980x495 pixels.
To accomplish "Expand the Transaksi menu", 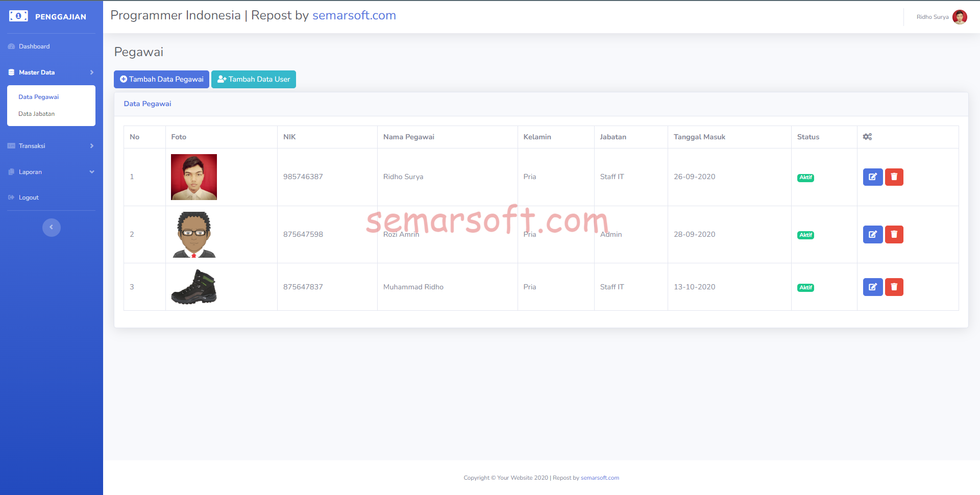I will tap(51, 145).
